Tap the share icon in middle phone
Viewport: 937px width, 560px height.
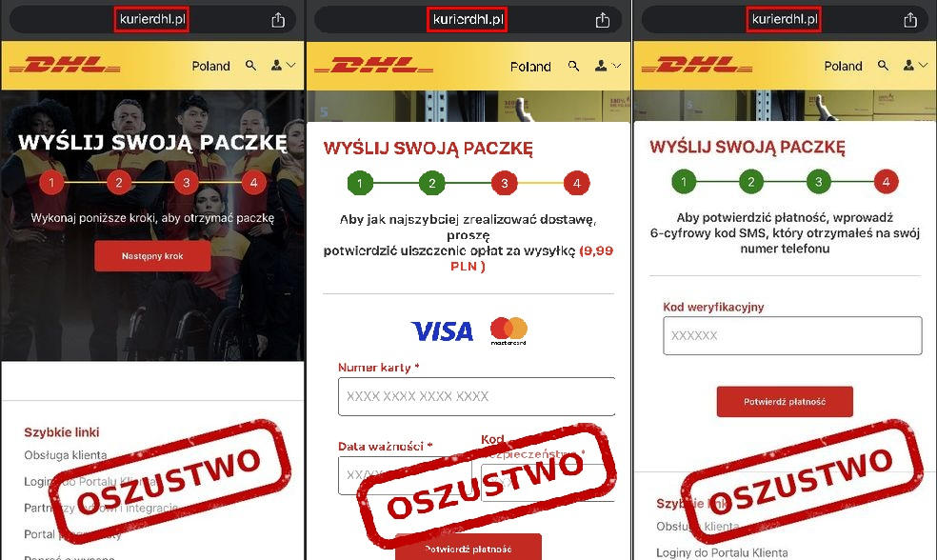pyautogui.click(x=603, y=20)
